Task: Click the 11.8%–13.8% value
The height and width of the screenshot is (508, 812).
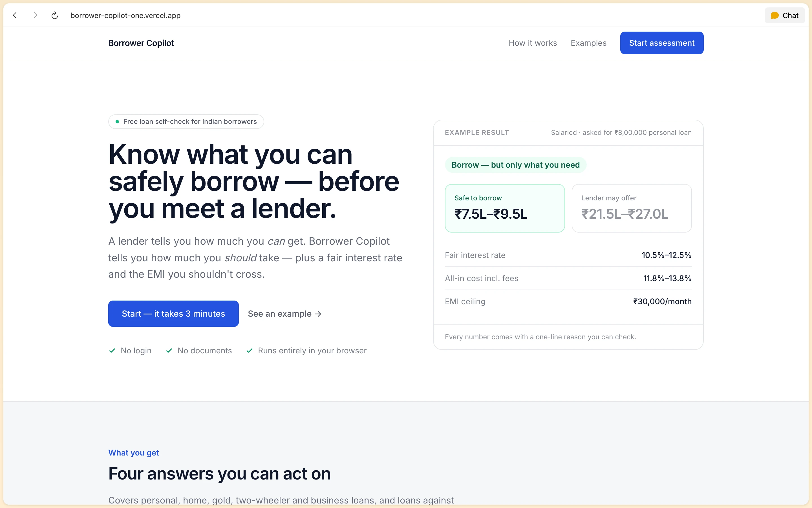Action: [x=667, y=278]
